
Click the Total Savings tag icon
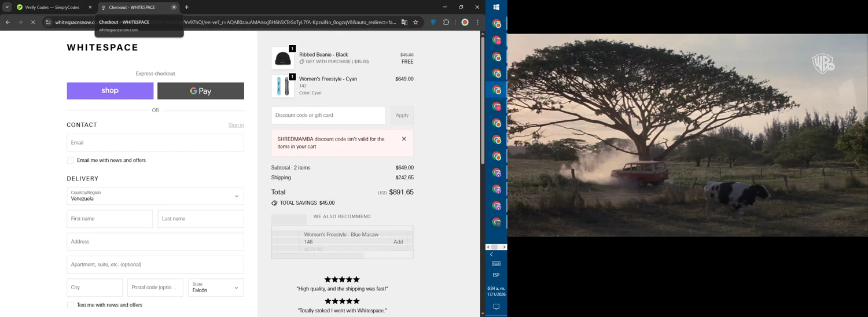274,203
